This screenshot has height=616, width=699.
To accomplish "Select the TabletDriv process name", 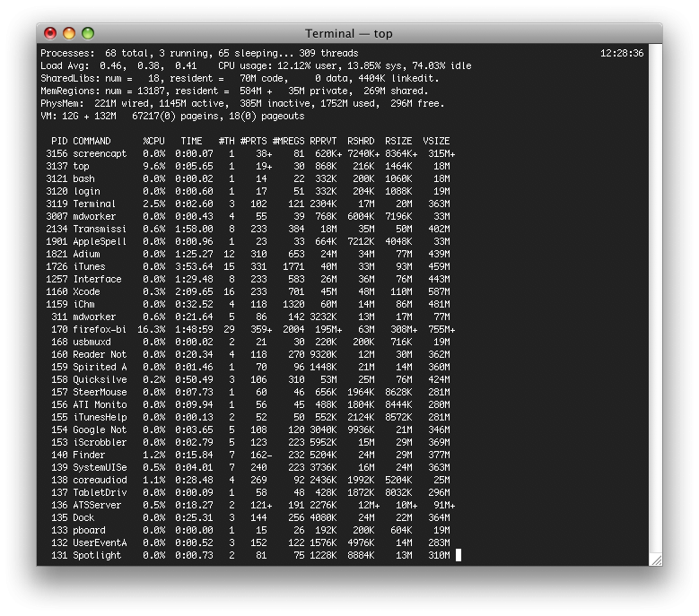I will (x=100, y=492).
